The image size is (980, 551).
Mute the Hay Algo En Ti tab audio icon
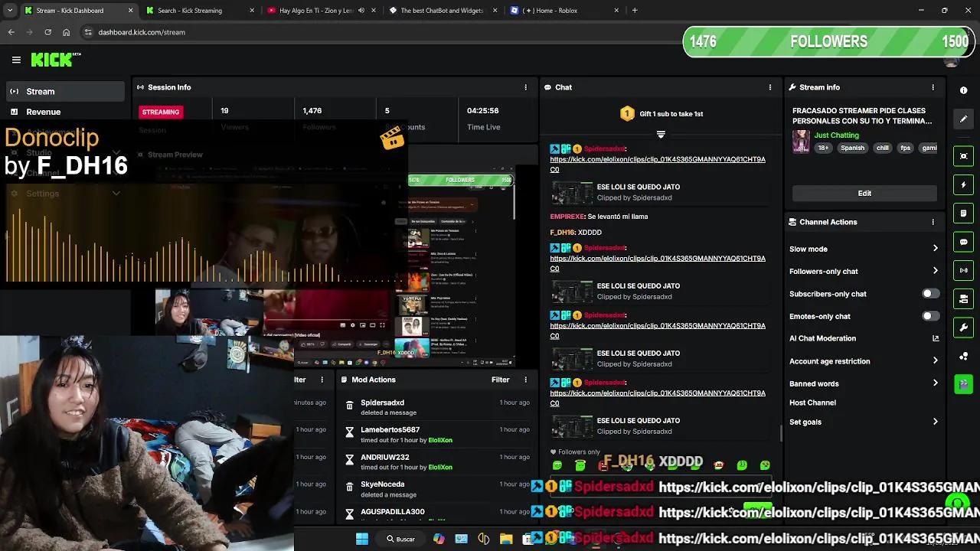(x=361, y=11)
